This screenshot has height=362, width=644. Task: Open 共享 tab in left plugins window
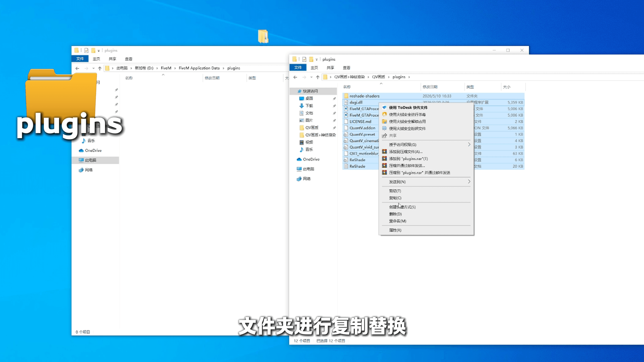tap(112, 59)
